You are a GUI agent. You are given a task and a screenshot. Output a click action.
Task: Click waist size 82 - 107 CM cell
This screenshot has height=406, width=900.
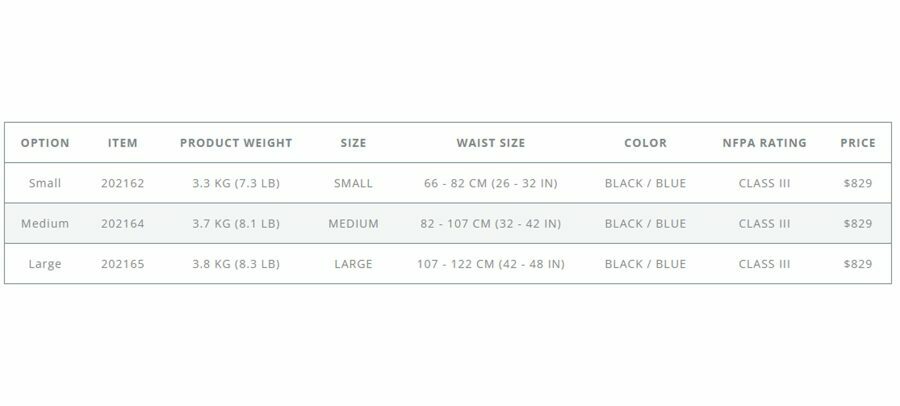coord(491,224)
